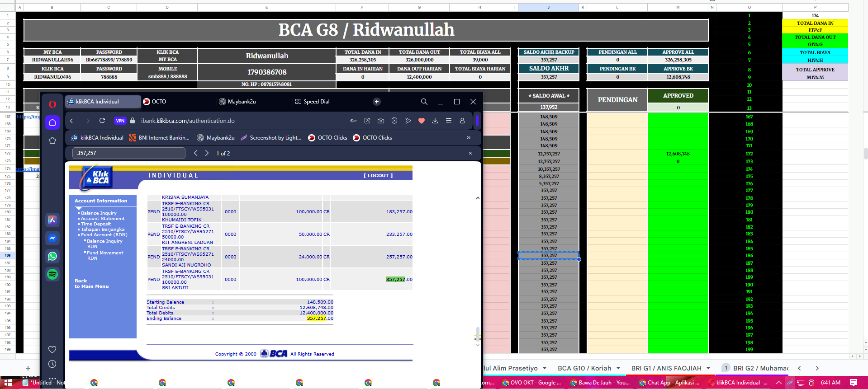Bookmark page with heart icon

[x=422, y=121]
